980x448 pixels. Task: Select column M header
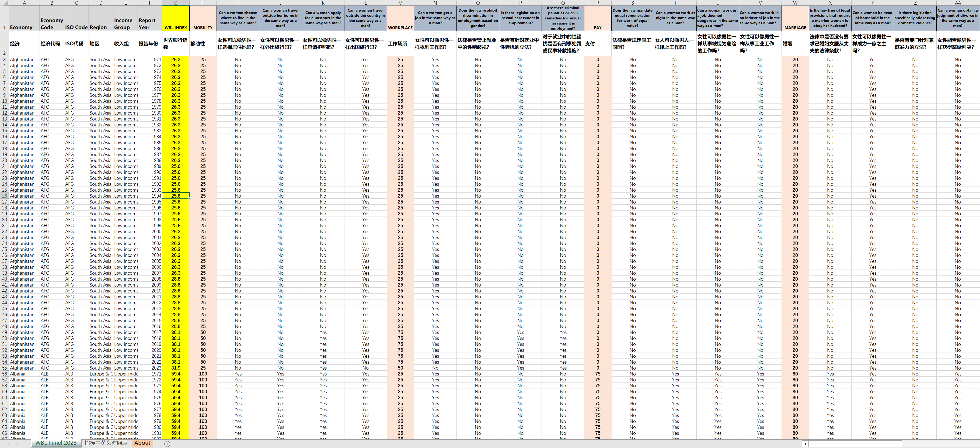(400, 3)
